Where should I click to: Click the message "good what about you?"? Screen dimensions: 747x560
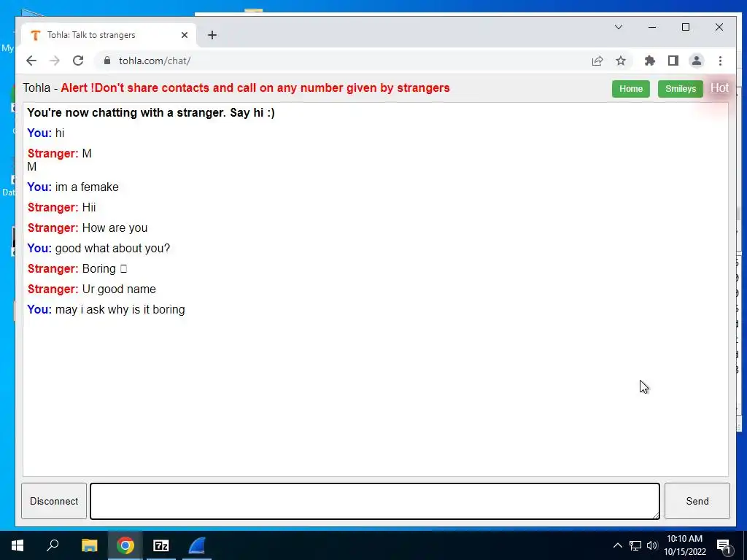112,248
